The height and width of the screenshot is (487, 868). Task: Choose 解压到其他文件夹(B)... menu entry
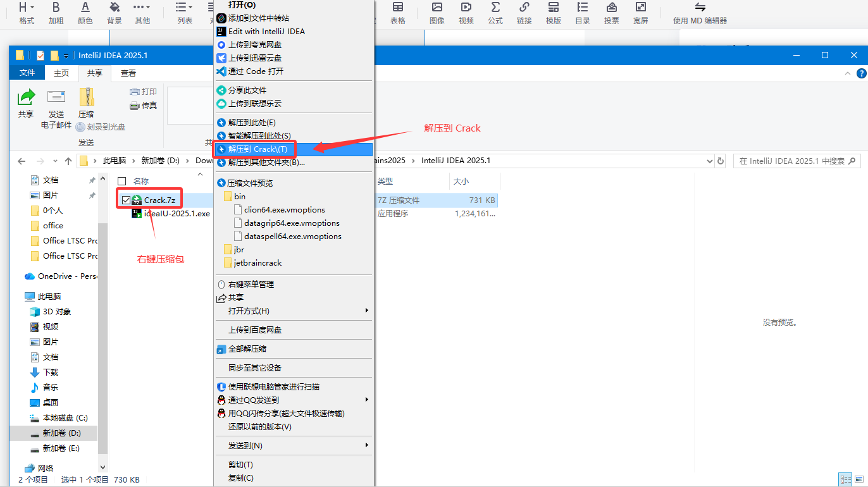click(294, 163)
